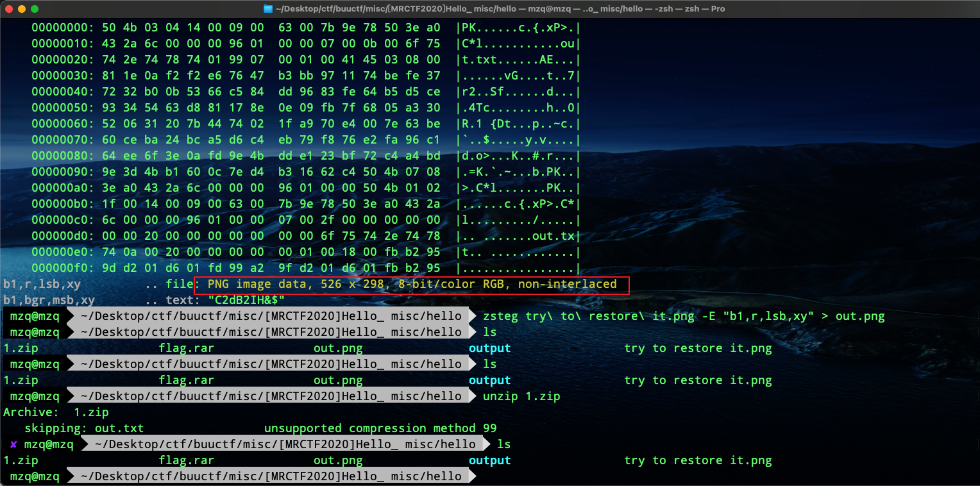Click 'skipping: out.txt' in unzip output

tap(84, 428)
